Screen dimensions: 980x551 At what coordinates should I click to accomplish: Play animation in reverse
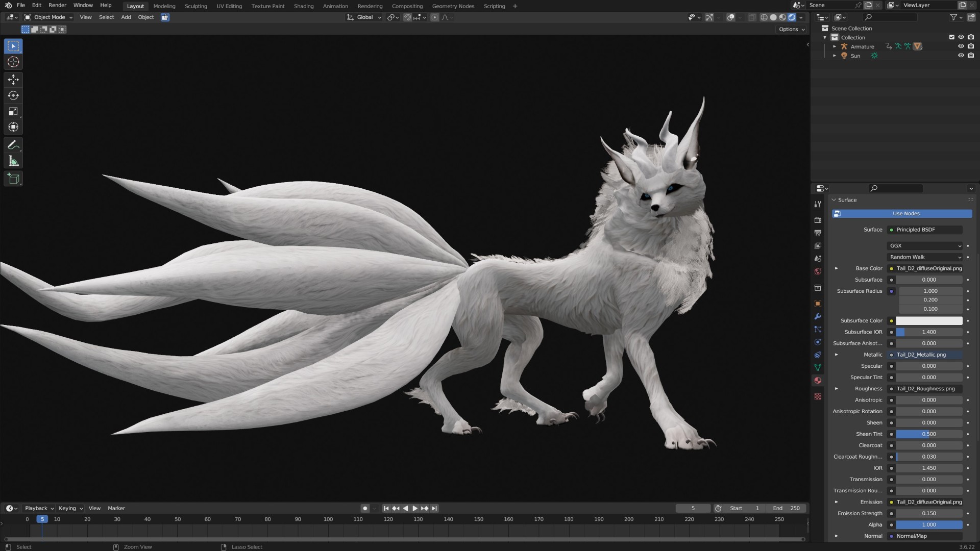pyautogui.click(x=405, y=509)
